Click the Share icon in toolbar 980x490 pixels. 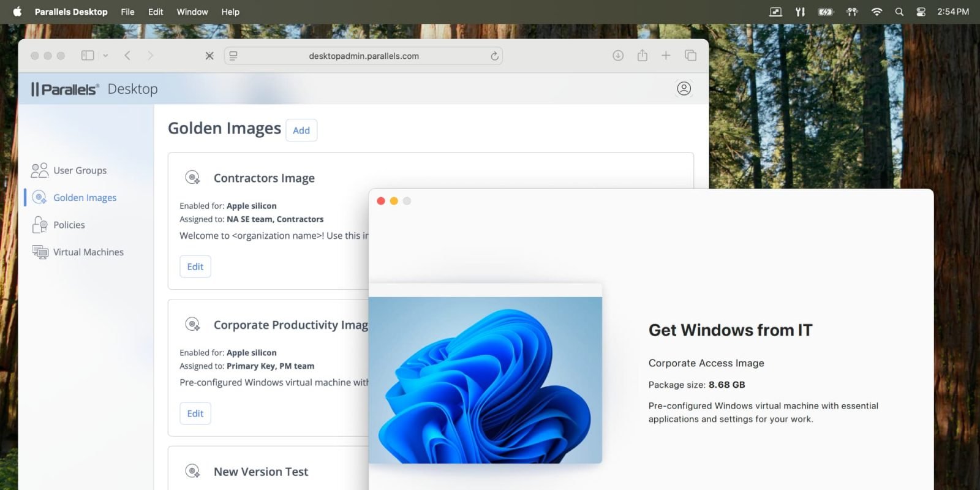tap(642, 56)
